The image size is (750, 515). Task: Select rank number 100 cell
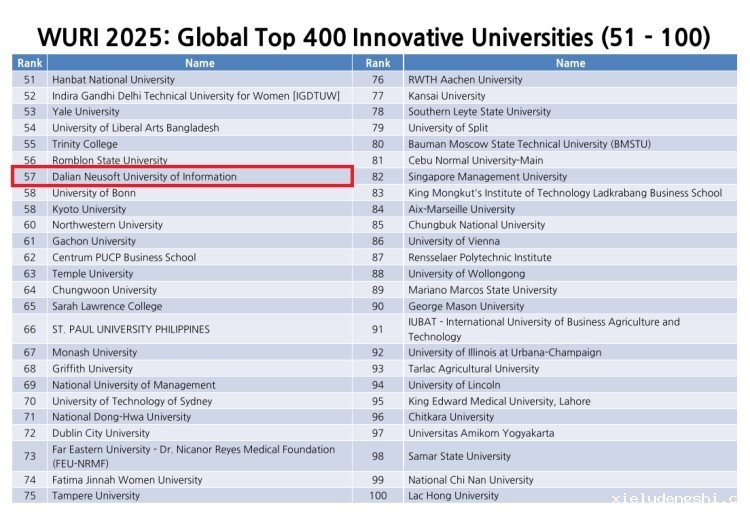[378, 496]
